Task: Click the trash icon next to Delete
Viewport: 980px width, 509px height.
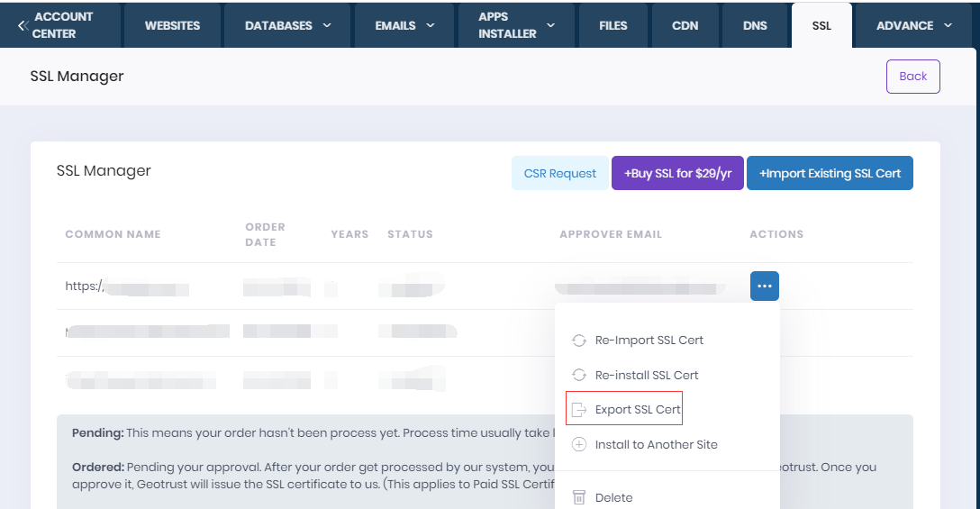Action: click(x=579, y=497)
